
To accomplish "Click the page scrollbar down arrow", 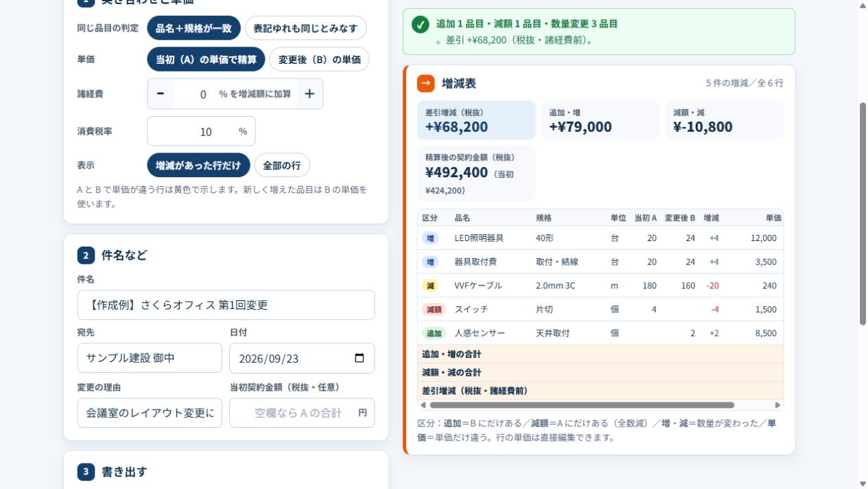I will click(x=863, y=484).
